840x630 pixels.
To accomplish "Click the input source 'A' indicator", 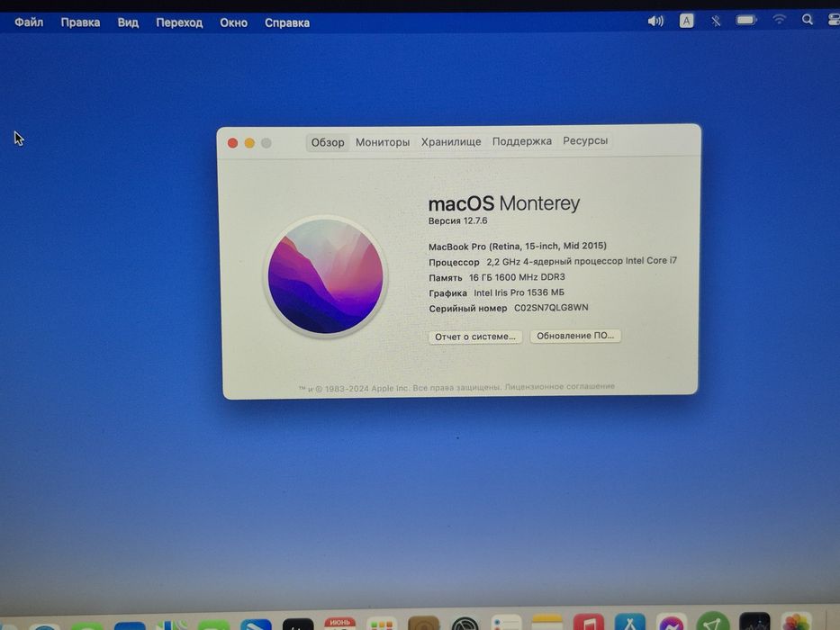I will pyautogui.click(x=686, y=21).
